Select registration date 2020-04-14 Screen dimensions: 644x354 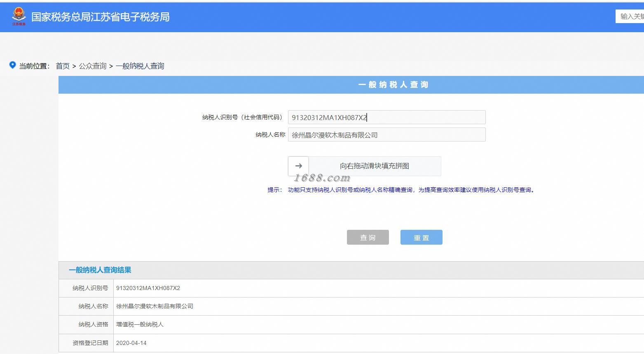[131, 343]
